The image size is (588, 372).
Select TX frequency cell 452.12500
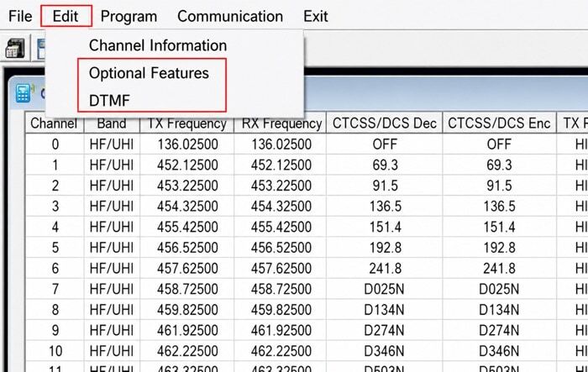click(187, 165)
